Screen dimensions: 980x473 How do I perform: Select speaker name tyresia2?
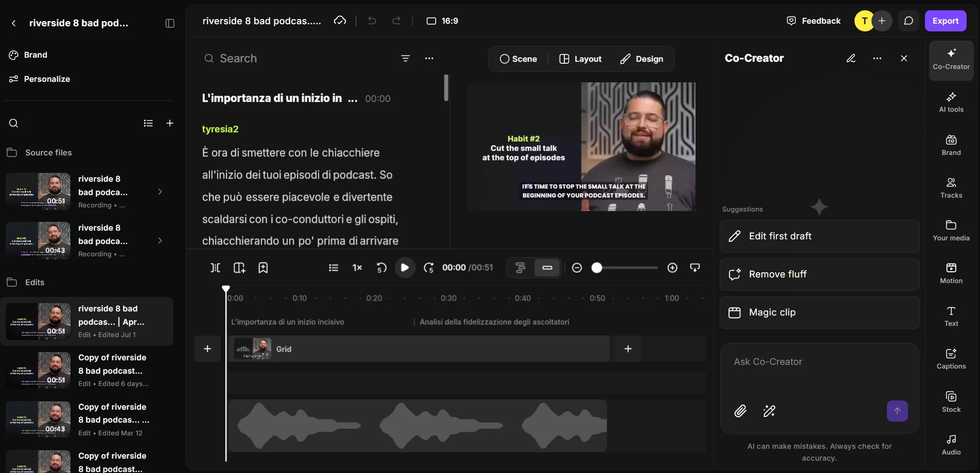click(220, 129)
